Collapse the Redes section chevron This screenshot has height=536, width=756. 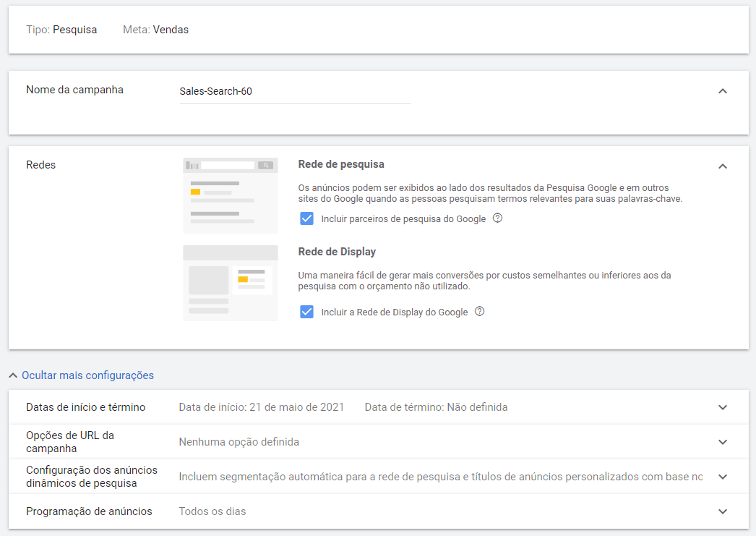click(722, 166)
